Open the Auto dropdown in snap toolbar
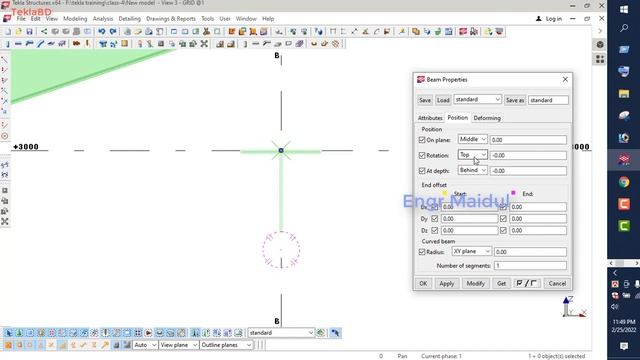Screen dimensions: 640x360 coord(144,345)
